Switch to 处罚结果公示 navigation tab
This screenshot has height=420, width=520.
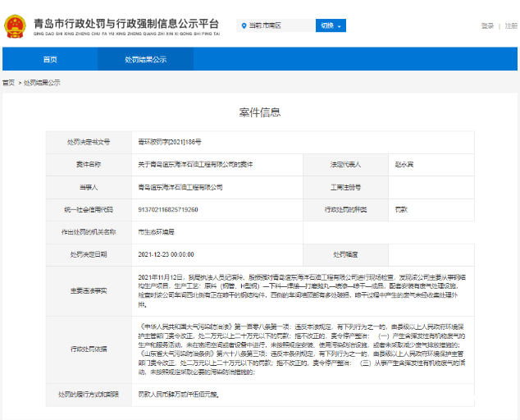146,59
